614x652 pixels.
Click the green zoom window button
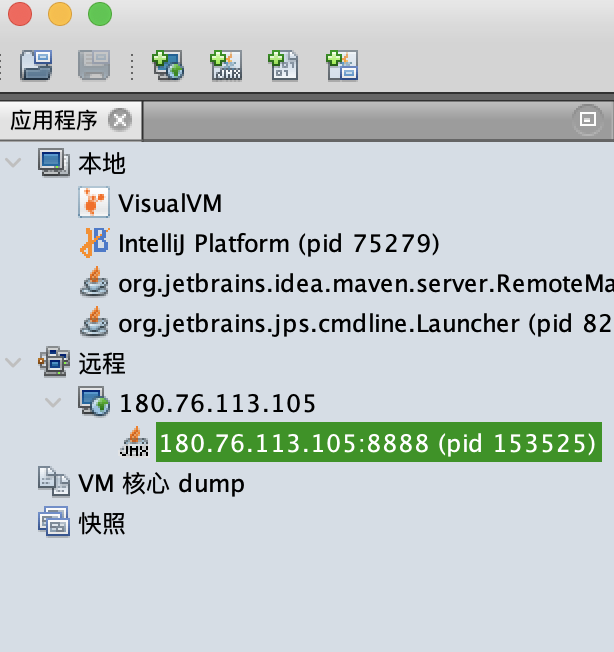(x=100, y=14)
